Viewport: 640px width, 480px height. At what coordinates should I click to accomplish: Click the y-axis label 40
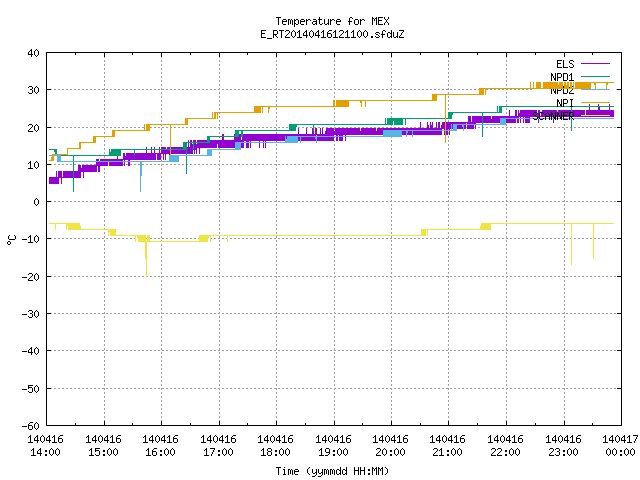point(33,53)
